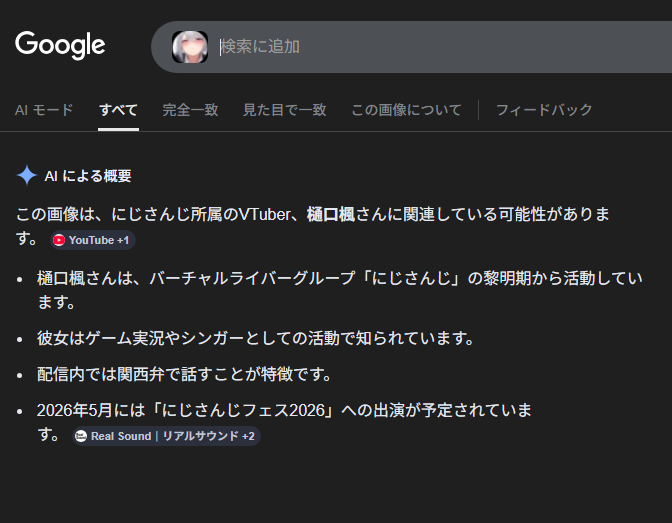This screenshot has height=523, width=672.
Task: Click the Real Sound source icon
Action: coord(81,436)
